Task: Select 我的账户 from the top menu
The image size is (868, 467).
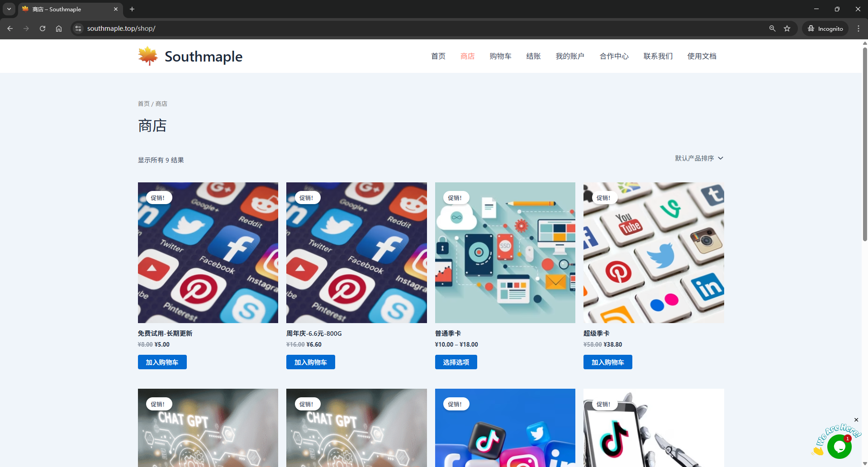Action: pos(570,56)
